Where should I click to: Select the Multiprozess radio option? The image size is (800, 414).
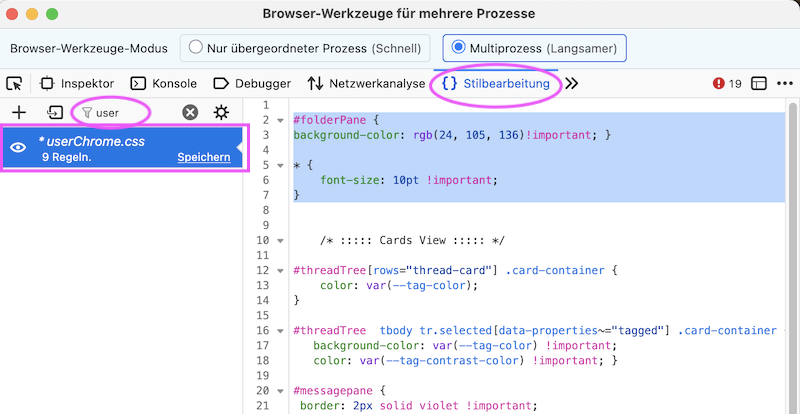pyautogui.click(x=534, y=48)
